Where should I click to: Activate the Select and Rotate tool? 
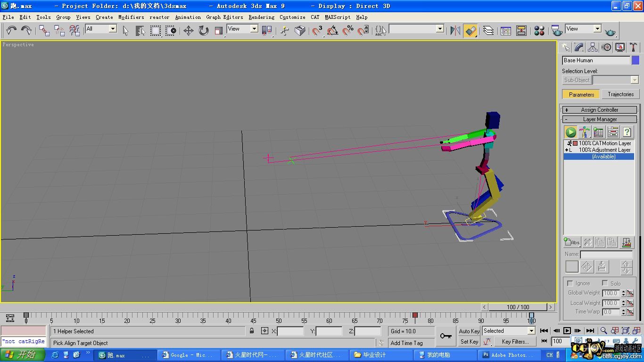tap(204, 31)
